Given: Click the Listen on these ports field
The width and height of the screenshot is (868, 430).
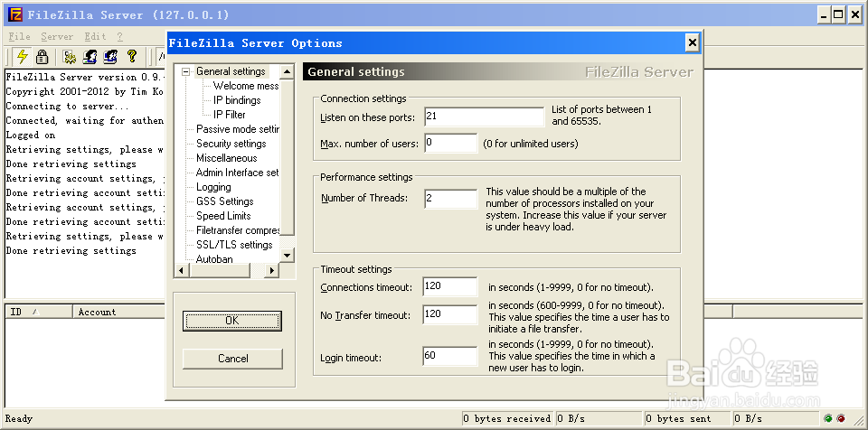Looking at the screenshot, I should [485, 117].
